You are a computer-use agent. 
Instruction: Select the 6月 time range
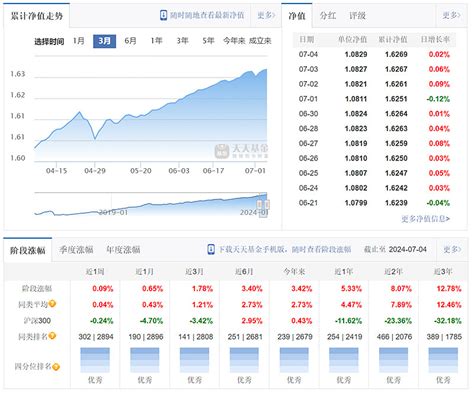click(130, 41)
